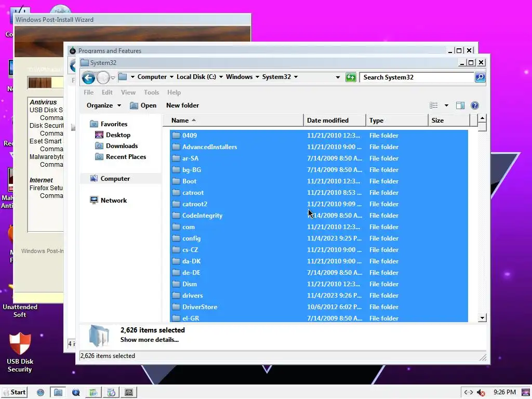Sort by the Date modified column
This screenshot has height=399, width=532.
[335, 121]
